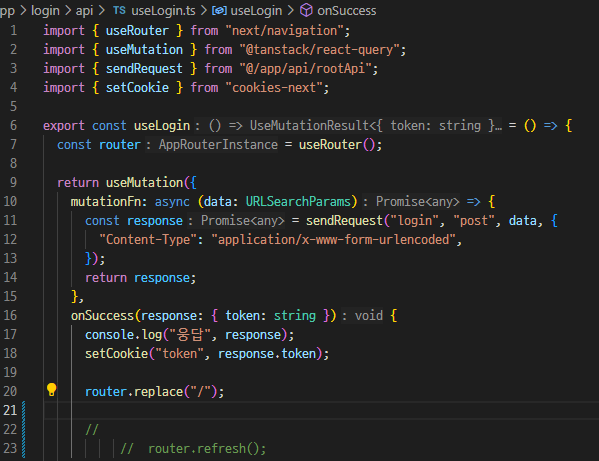Click the lightbulb code action icon
This screenshot has height=461, width=599.
point(52,390)
